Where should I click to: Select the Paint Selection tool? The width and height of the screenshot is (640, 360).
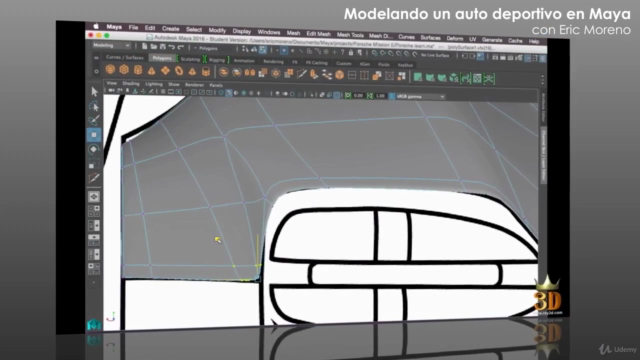pyautogui.click(x=94, y=120)
